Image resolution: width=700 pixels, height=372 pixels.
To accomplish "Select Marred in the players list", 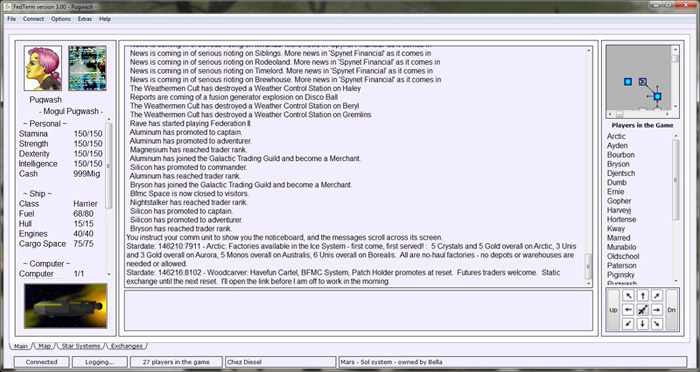I will pyautogui.click(x=618, y=238).
